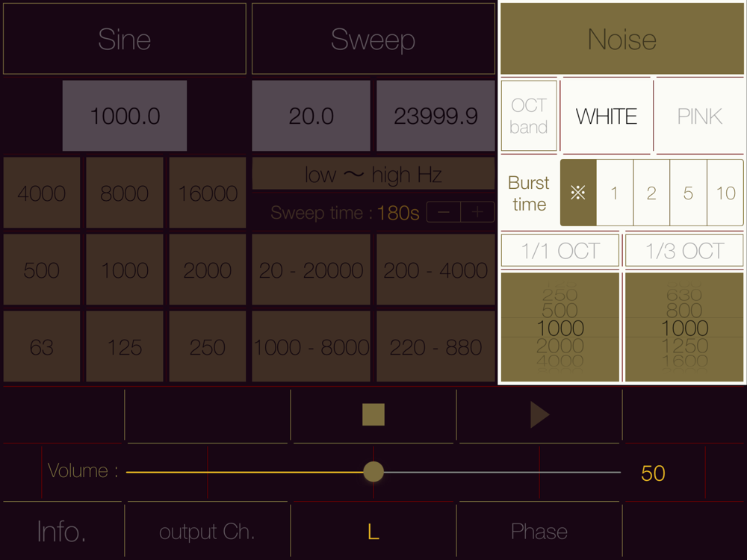Open the Info. screen
747x560 pixels.
point(61,532)
